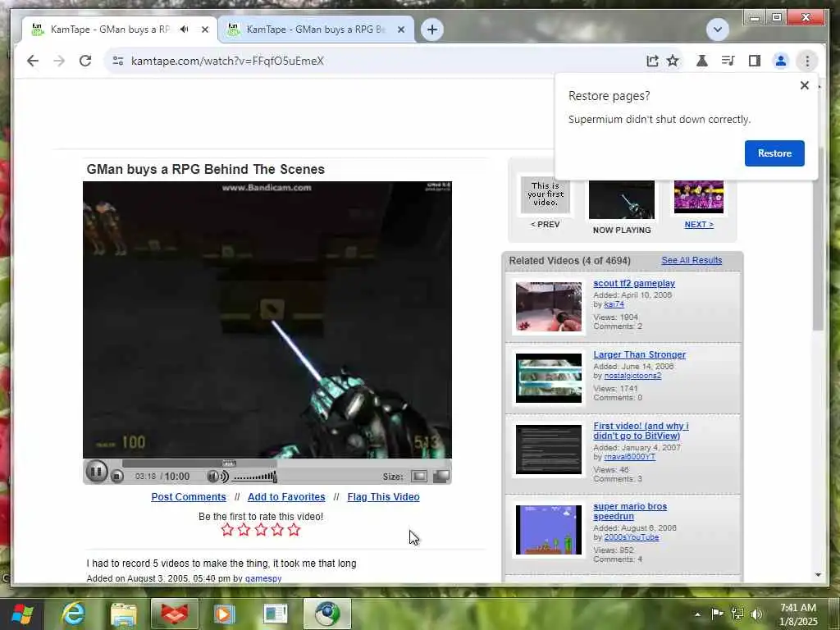Visit 2000sYouTube user profile
This screenshot has width=840, height=630.
[x=631, y=537]
